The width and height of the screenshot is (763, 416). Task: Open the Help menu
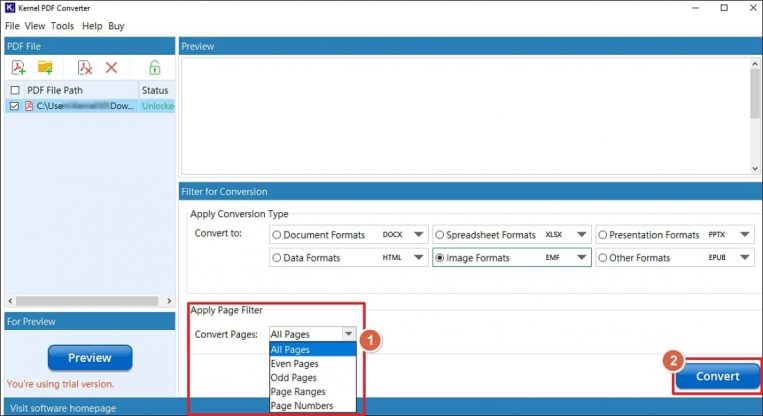92,26
